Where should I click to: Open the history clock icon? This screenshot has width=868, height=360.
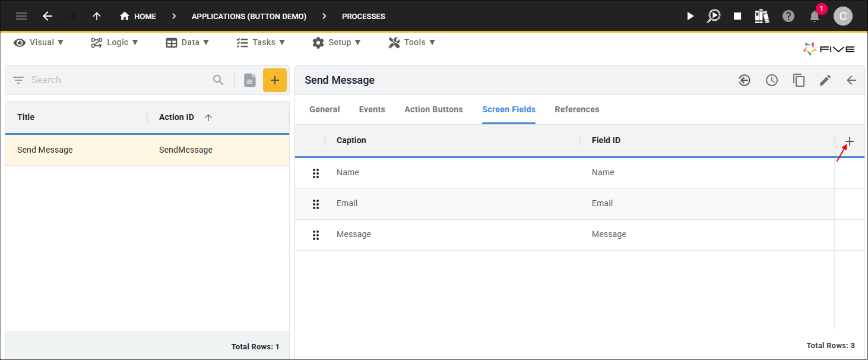click(772, 80)
